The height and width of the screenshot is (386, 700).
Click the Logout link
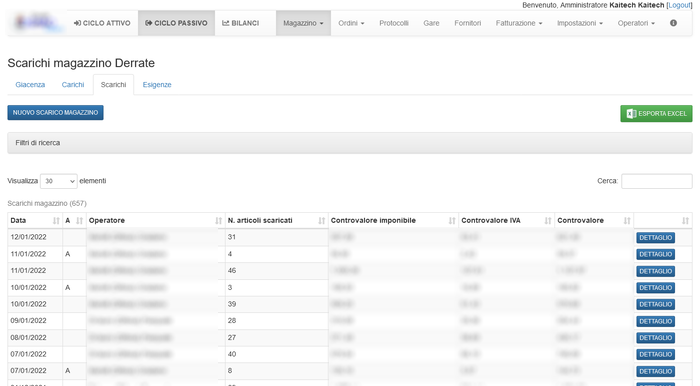tap(679, 5)
